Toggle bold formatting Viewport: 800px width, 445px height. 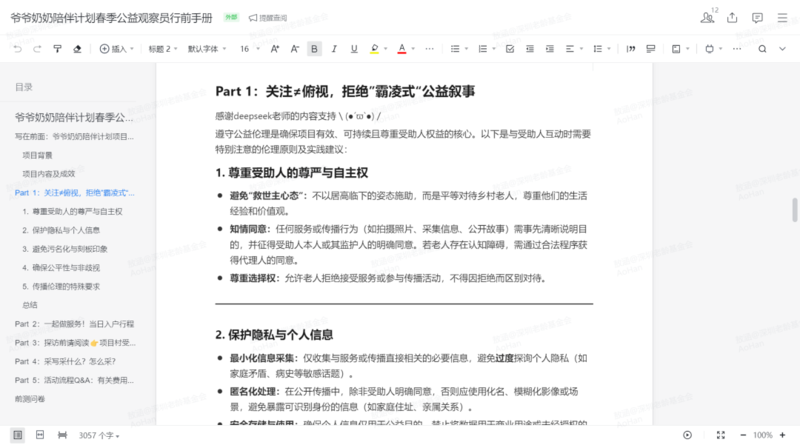coord(314,49)
